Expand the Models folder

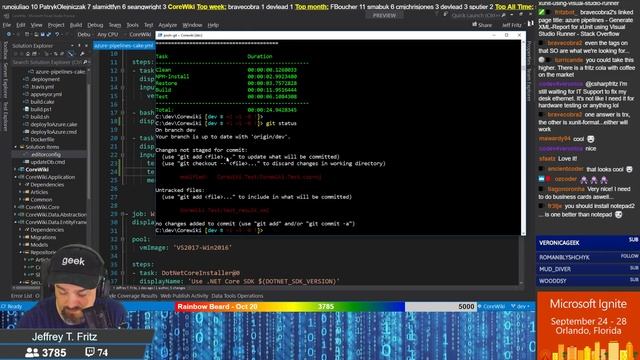click(20, 245)
